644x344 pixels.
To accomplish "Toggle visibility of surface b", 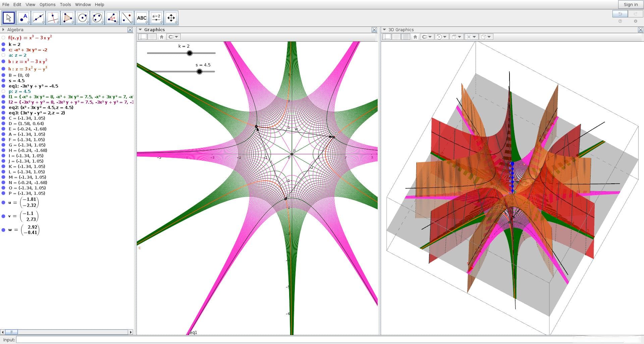I will click(x=3, y=62).
